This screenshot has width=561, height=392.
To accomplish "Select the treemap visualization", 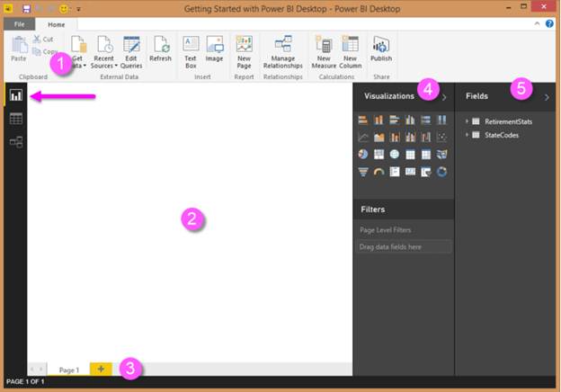I will 378,154.
